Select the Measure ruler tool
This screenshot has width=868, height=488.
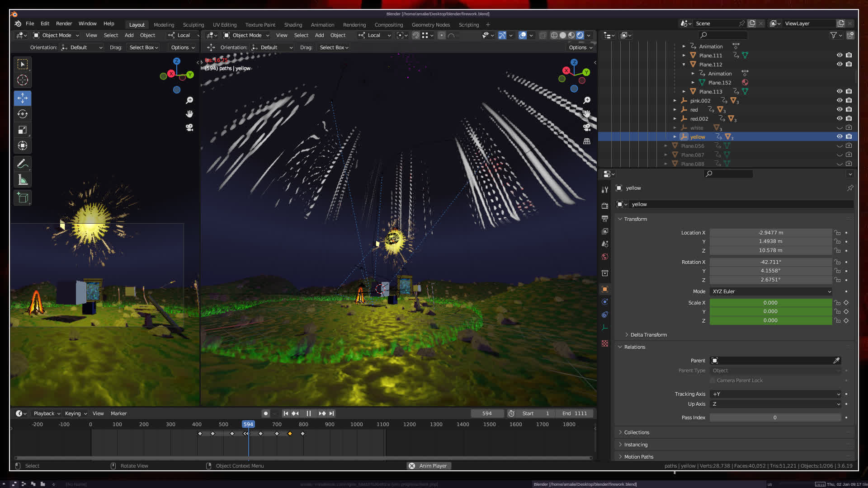coord(23,180)
